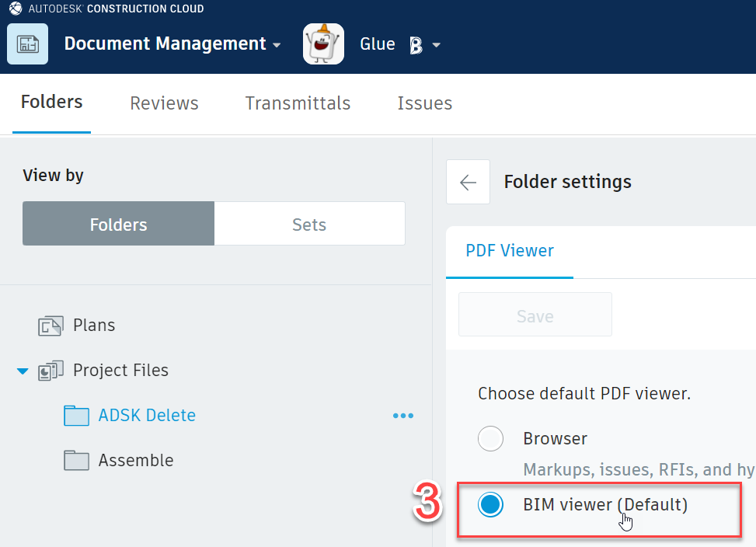Click the Plans folder icon
The width and height of the screenshot is (756, 547).
50,326
